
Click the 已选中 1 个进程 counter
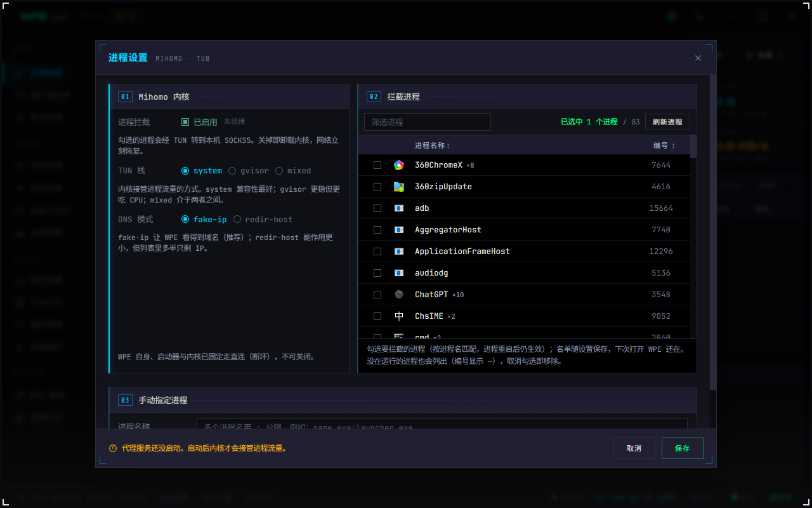pyautogui.click(x=589, y=122)
